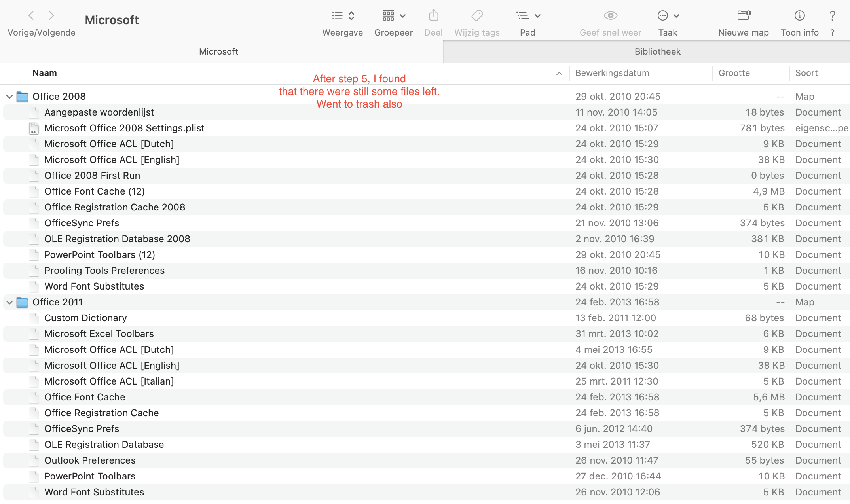Sort by Bewerkingsdatum column header

point(612,73)
